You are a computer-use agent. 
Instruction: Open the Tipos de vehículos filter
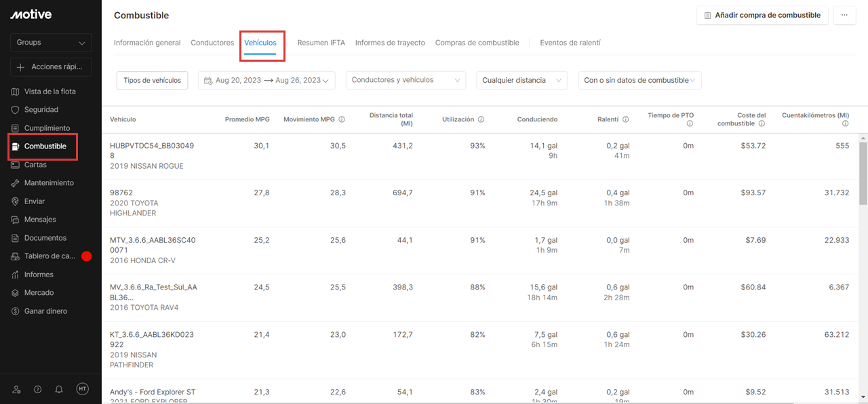click(x=152, y=80)
